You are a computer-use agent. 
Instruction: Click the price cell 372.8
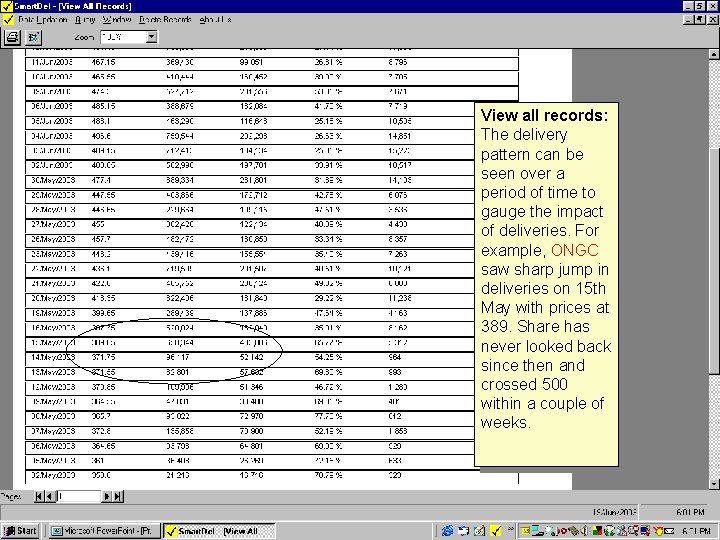101,431
